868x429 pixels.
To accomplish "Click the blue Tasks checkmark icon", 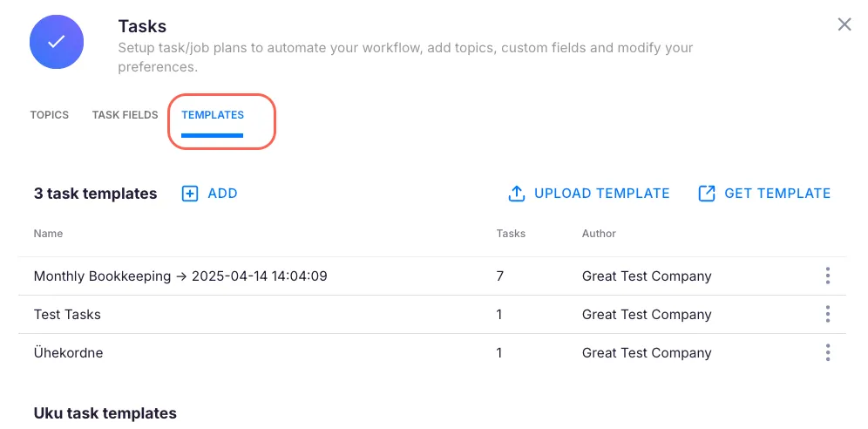I will tap(57, 42).
